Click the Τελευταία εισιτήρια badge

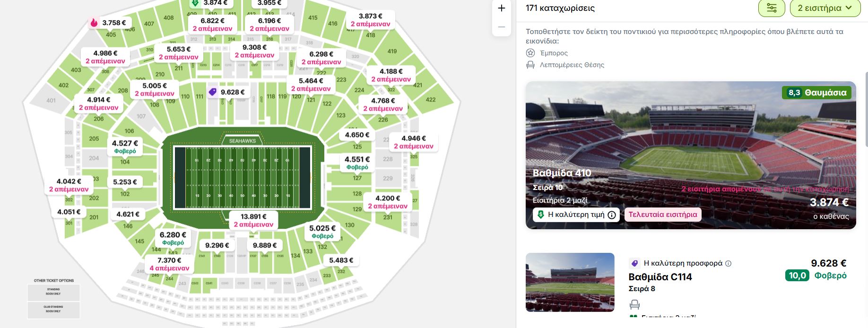[663, 215]
